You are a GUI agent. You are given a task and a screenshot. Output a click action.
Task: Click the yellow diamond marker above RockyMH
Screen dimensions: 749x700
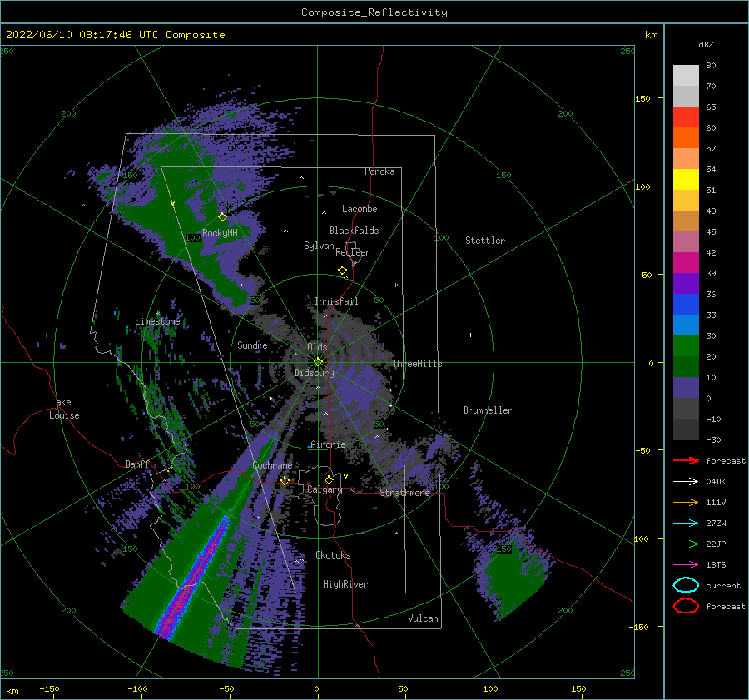click(x=222, y=217)
